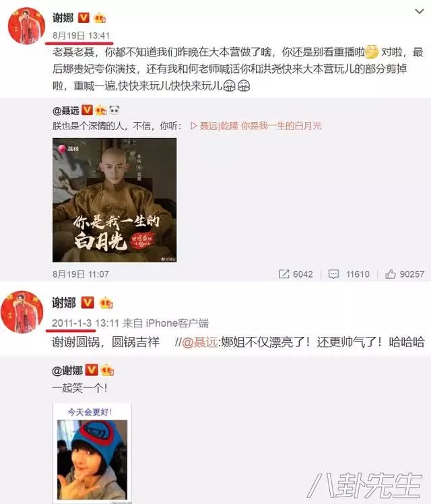Viewport: 431px width, 504px height.
Task: Click the panda badge next to @聂远
Action: pyautogui.click(x=114, y=111)
